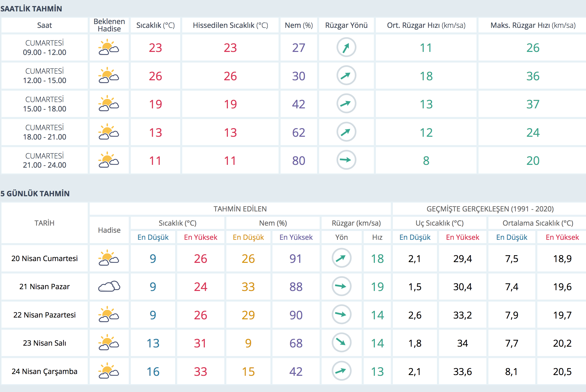This screenshot has width=586, height=392.
Task: Click the 5 GÜNLÜK TAHMİN section heading
Action: click(x=35, y=194)
